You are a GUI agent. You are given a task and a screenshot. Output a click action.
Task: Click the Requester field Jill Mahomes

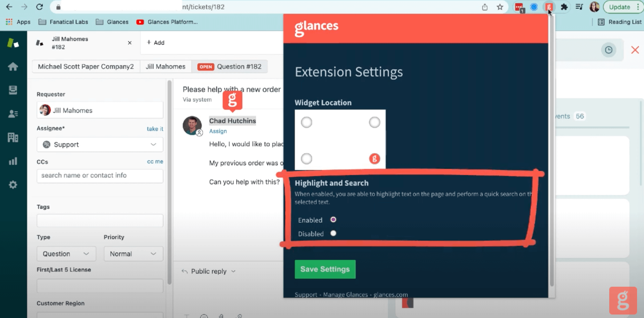point(100,110)
